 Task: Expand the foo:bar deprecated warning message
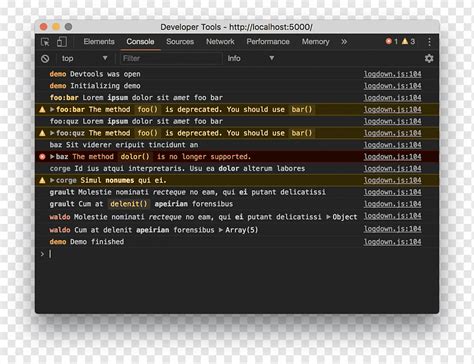coord(52,109)
